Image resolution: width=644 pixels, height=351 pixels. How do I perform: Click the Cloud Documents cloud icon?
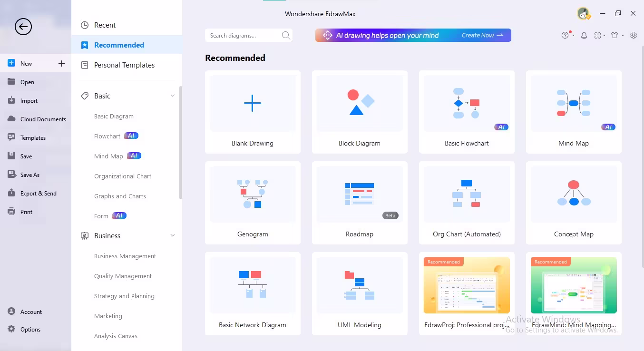[11, 119]
